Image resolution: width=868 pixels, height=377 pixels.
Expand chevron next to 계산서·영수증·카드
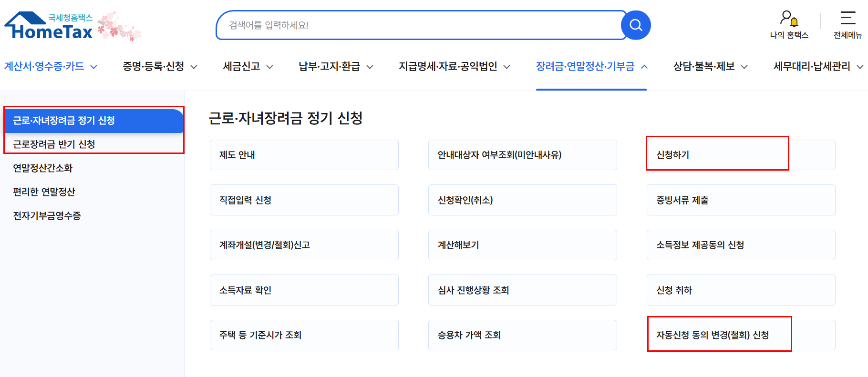[94, 67]
